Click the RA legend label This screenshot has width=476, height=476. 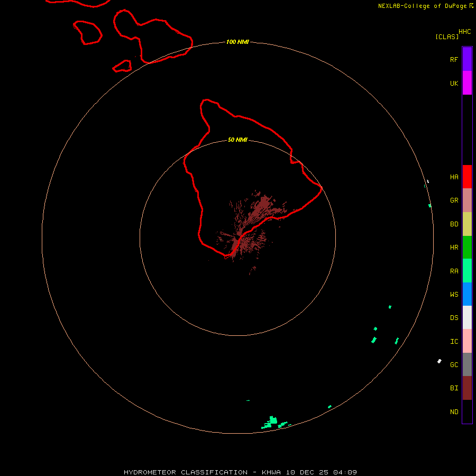(x=454, y=271)
